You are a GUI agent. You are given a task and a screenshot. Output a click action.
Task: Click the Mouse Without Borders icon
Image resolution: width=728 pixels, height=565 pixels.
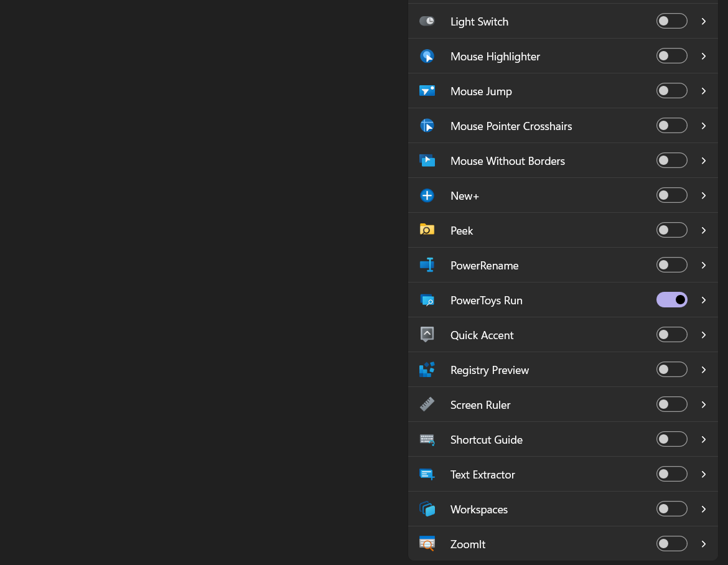(x=427, y=161)
